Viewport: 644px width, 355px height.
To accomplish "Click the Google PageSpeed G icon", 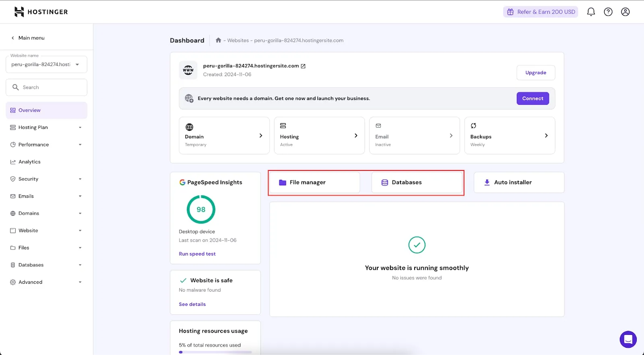I will coord(182,182).
